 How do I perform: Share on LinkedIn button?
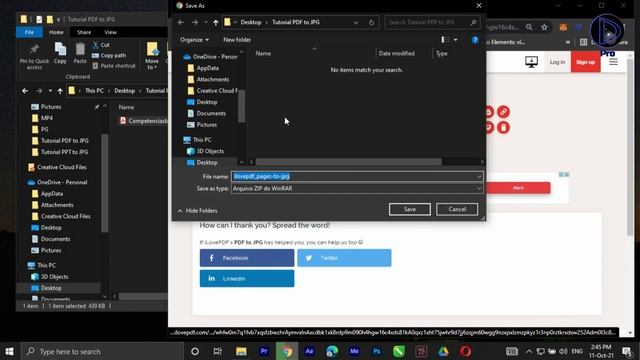(247, 278)
